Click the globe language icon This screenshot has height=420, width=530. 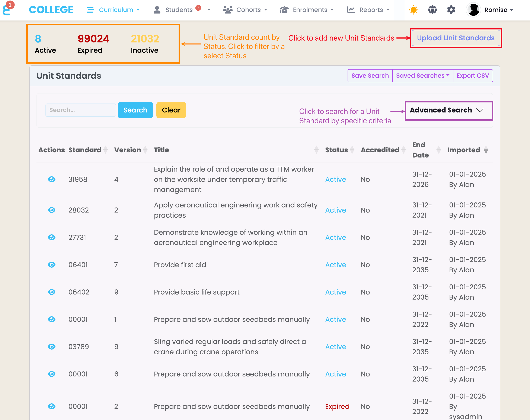pos(432,10)
